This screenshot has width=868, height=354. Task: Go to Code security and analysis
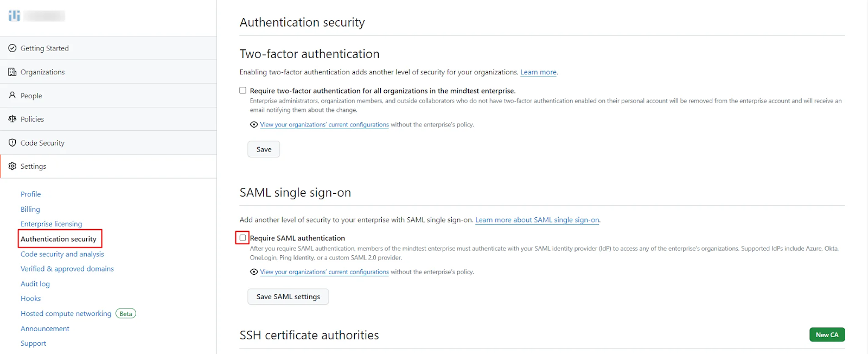(62, 254)
